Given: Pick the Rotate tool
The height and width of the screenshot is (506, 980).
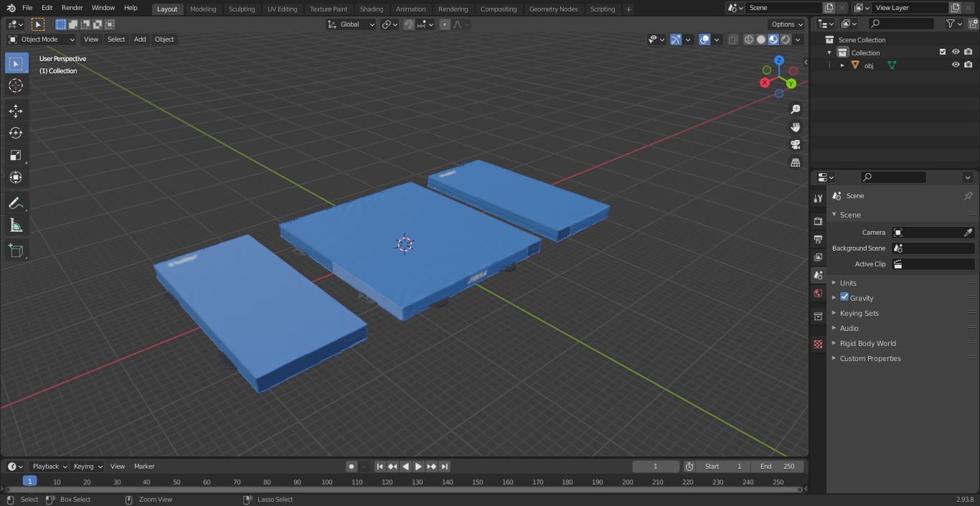Looking at the screenshot, I should [x=16, y=133].
